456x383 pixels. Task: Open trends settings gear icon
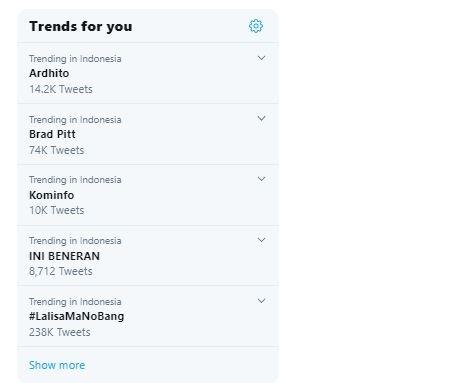(256, 26)
